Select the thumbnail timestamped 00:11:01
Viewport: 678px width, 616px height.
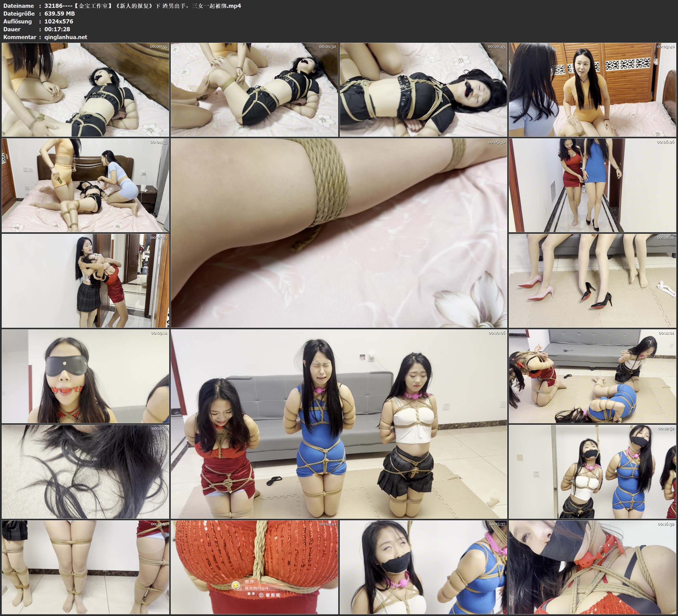click(592, 376)
